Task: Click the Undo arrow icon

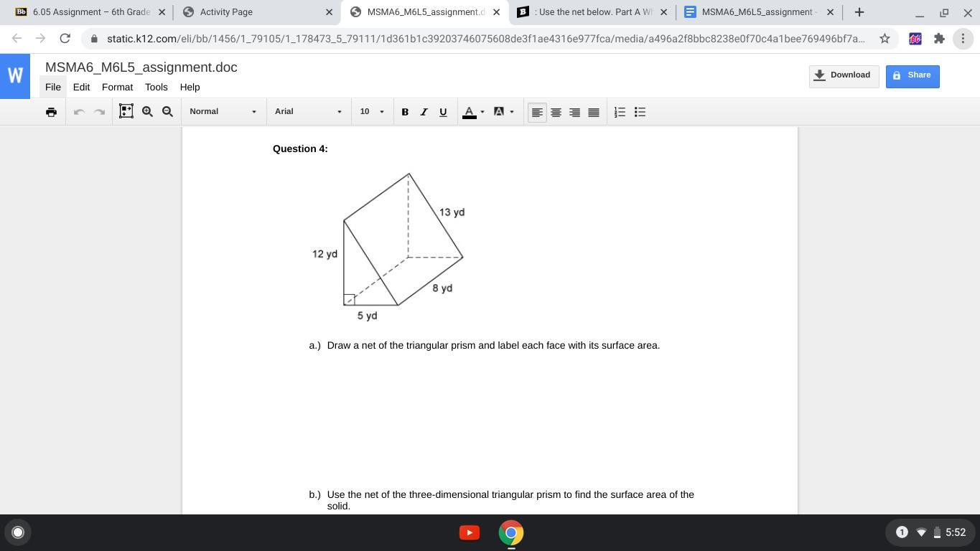Action: point(79,112)
